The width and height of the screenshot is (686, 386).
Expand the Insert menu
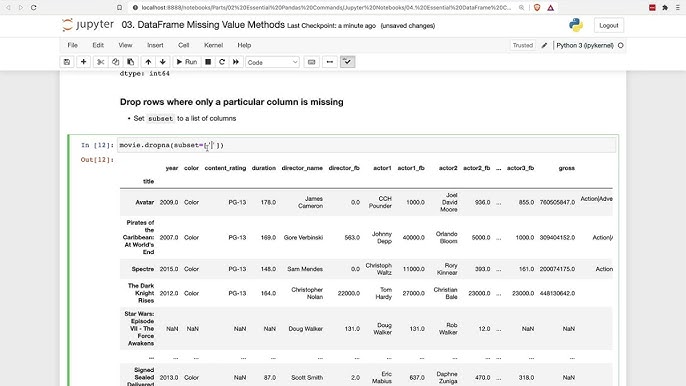click(155, 45)
